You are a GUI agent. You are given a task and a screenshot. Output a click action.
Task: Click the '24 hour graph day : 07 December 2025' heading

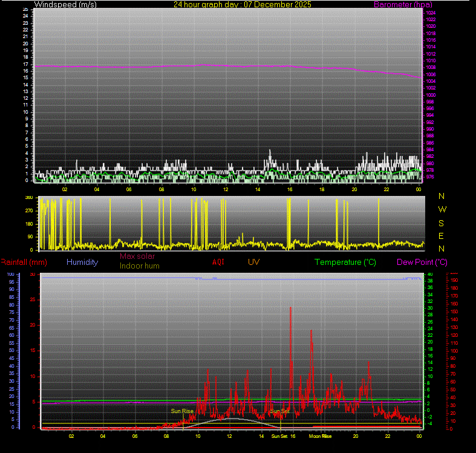tap(243, 4)
